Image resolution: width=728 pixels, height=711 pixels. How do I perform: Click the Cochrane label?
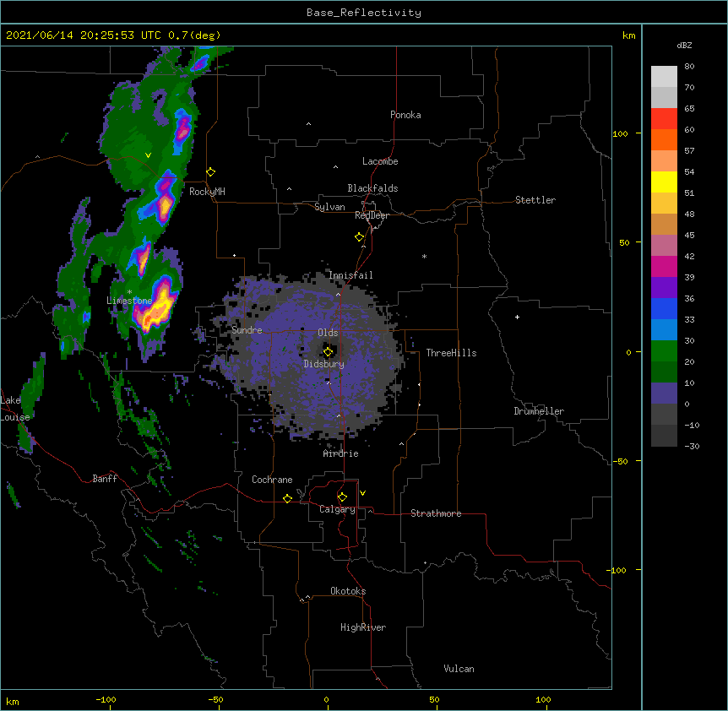[x=272, y=480]
